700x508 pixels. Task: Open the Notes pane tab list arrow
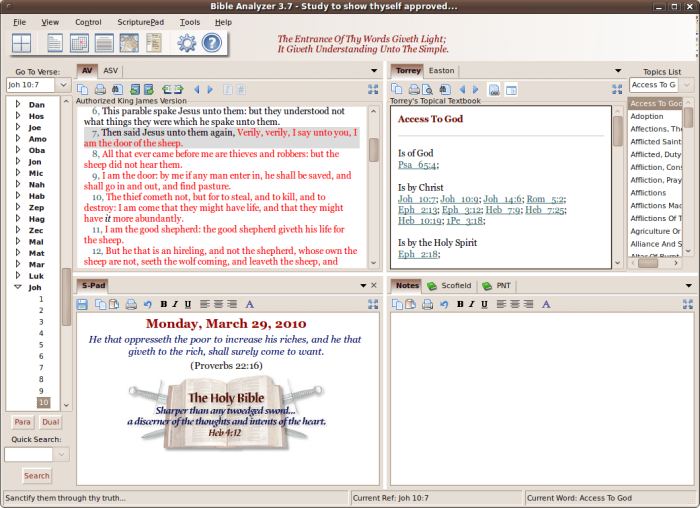click(688, 286)
